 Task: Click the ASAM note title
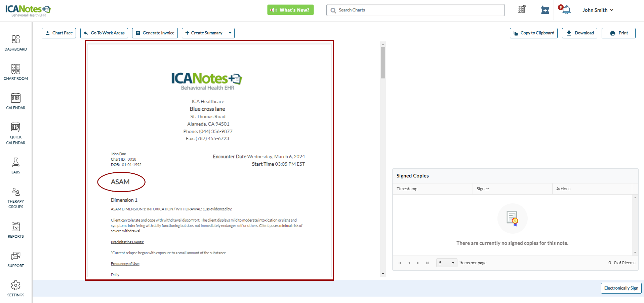tap(120, 182)
